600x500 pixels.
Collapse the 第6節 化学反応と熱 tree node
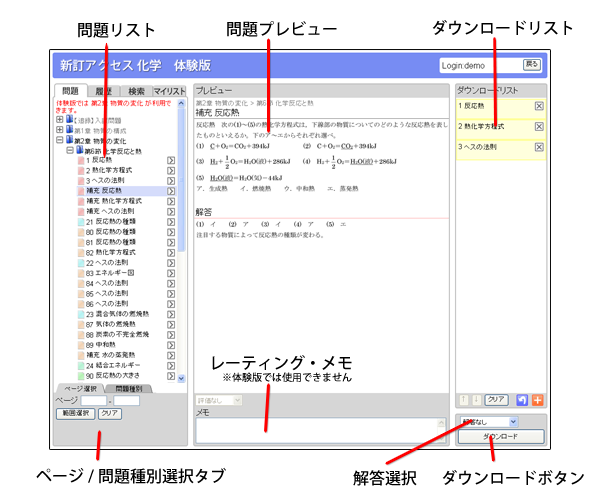click(x=70, y=150)
